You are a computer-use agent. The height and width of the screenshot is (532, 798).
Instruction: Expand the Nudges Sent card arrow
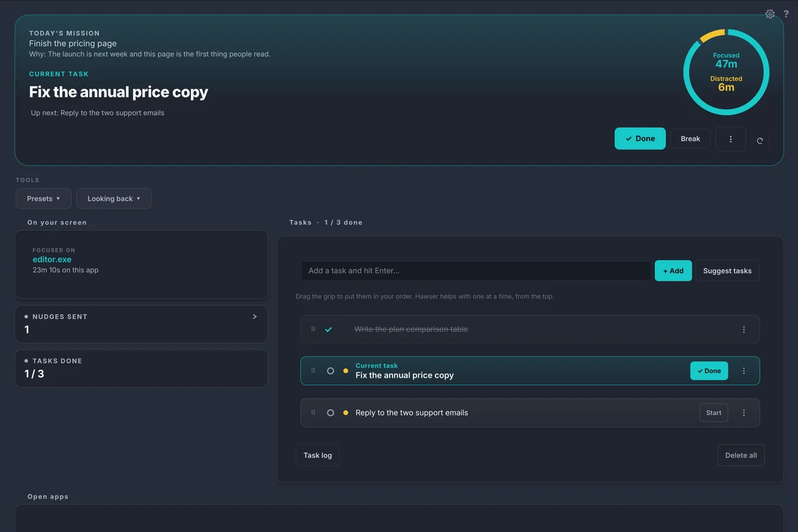click(x=255, y=317)
